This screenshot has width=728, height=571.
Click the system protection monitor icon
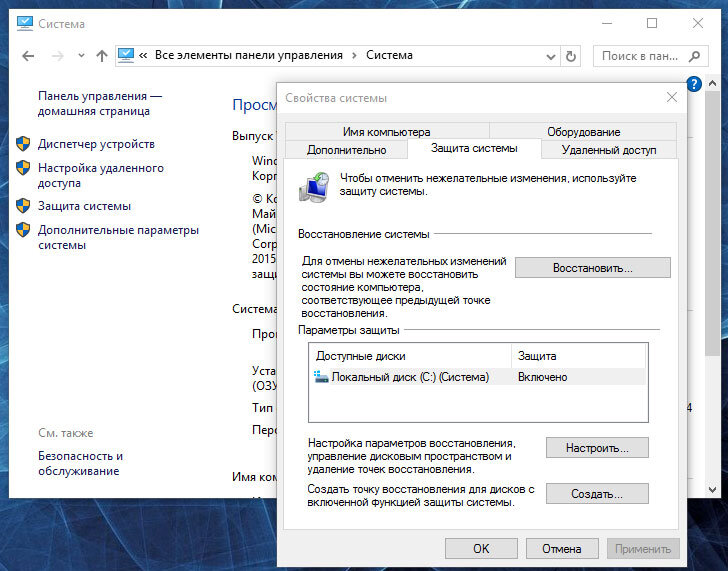314,187
